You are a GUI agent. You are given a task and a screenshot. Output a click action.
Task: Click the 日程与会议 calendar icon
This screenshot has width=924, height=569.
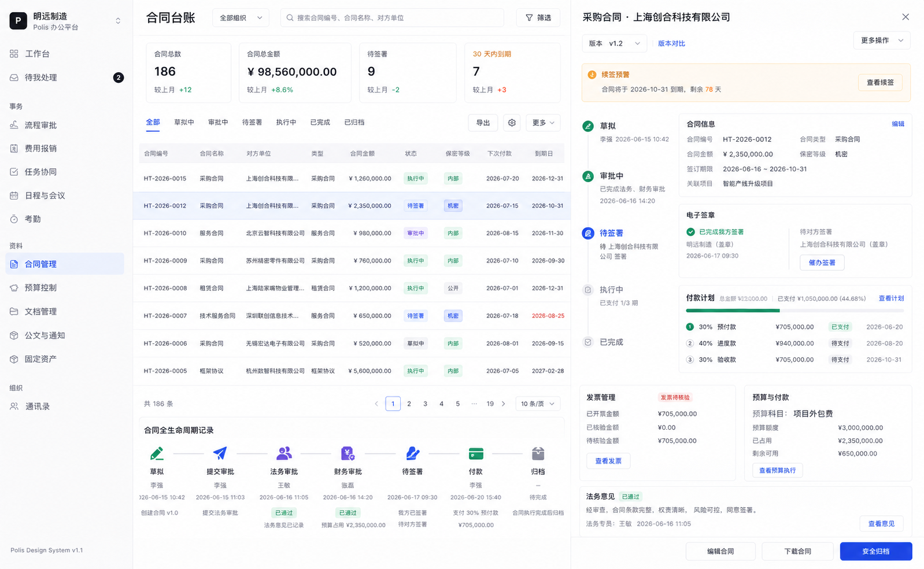click(14, 195)
